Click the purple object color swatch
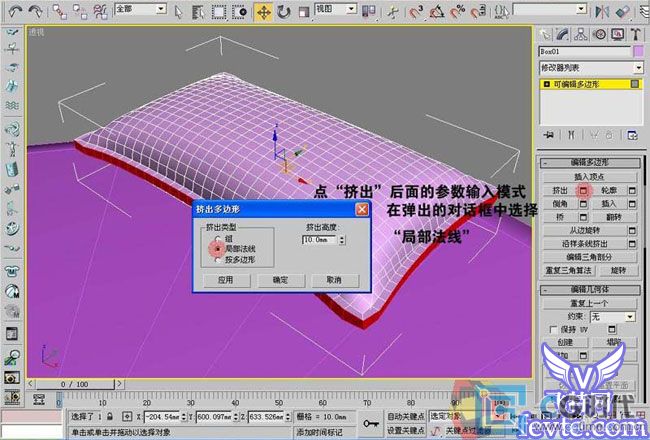Viewport: 650px width, 440px height. tap(638, 51)
